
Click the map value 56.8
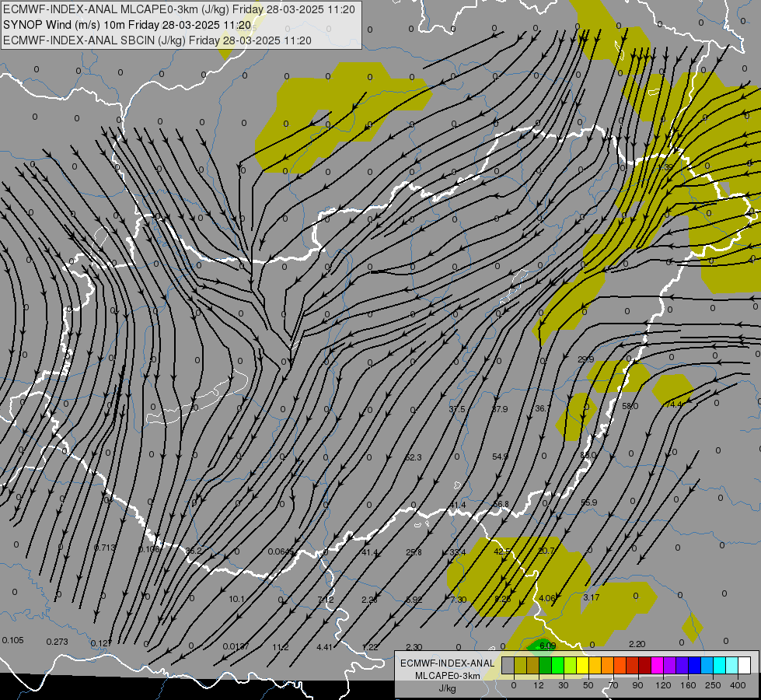coord(501,504)
